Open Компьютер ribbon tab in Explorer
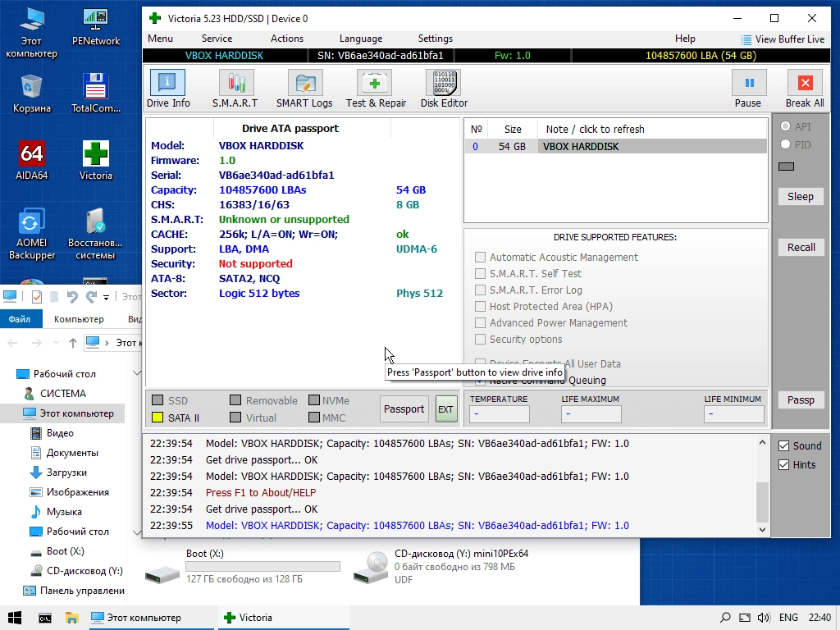The height and width of the screenshot is (630, 840). [79, 319]
